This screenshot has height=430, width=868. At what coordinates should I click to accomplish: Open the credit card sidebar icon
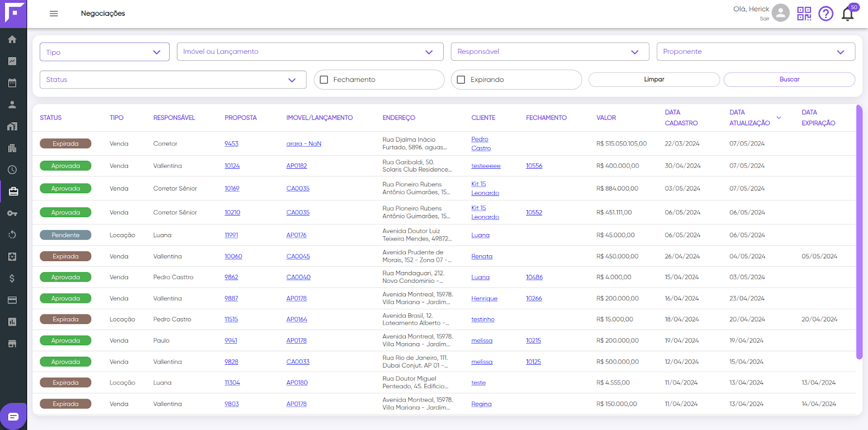tap(12, 300)
